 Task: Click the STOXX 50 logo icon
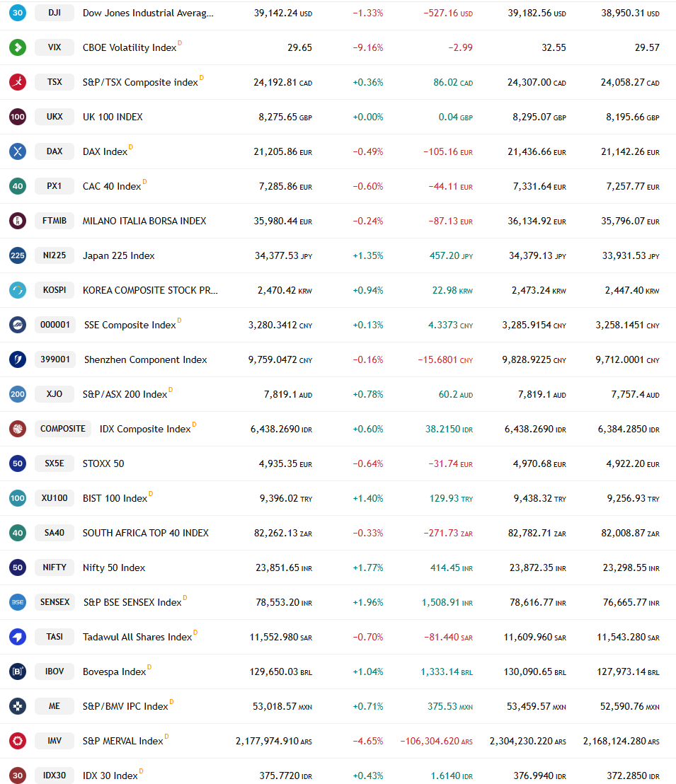tap(18, 463)
